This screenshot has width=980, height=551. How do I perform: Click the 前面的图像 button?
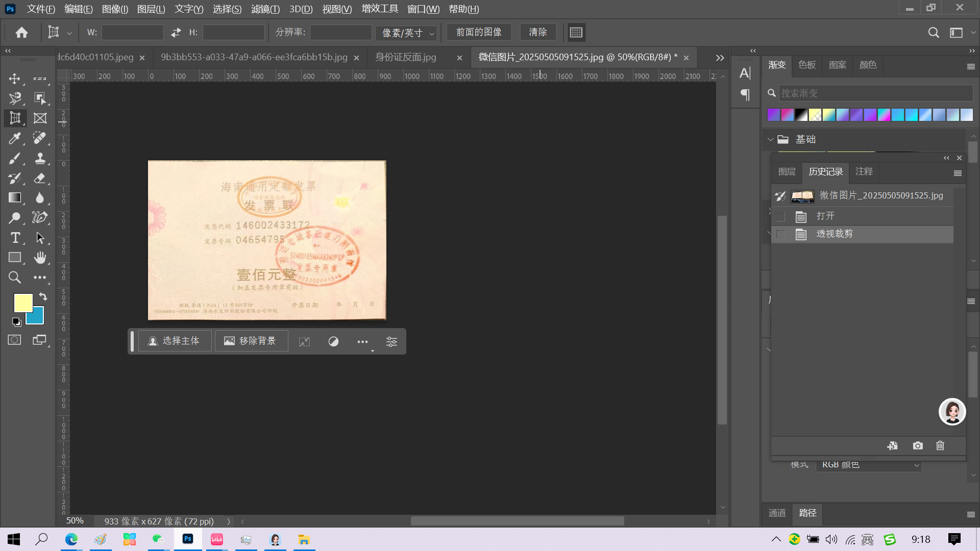coord(479,32)
